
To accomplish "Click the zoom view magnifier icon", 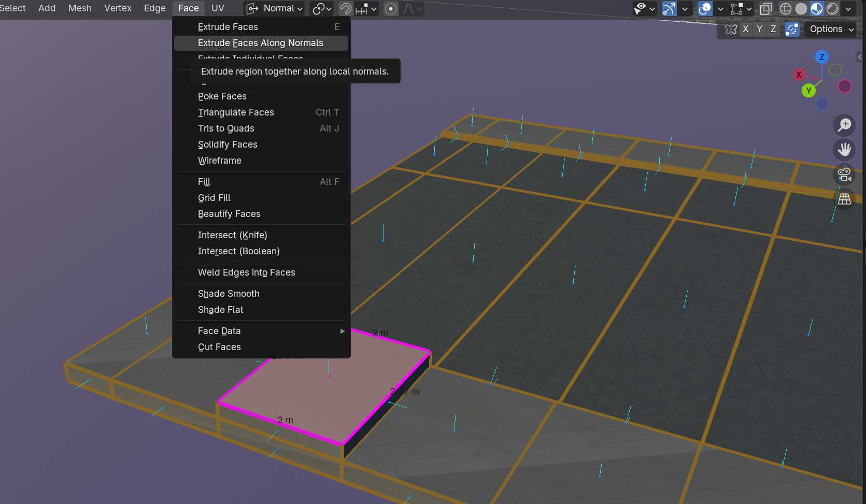I will 845,125.
